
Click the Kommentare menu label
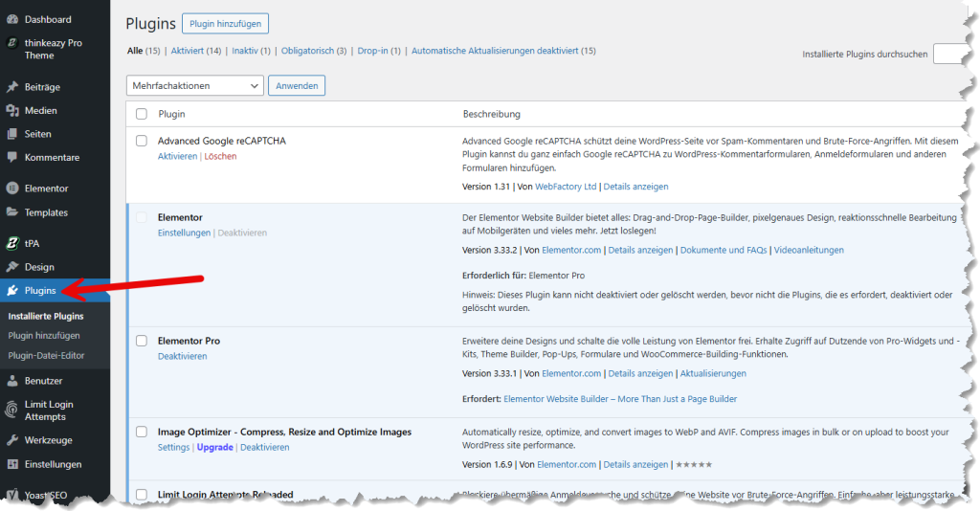52,158
